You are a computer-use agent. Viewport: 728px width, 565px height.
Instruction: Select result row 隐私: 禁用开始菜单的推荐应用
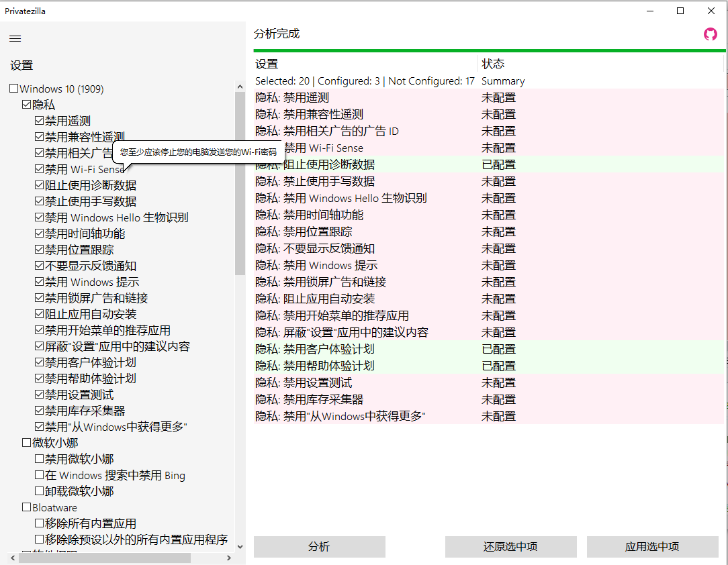[489, 315]
